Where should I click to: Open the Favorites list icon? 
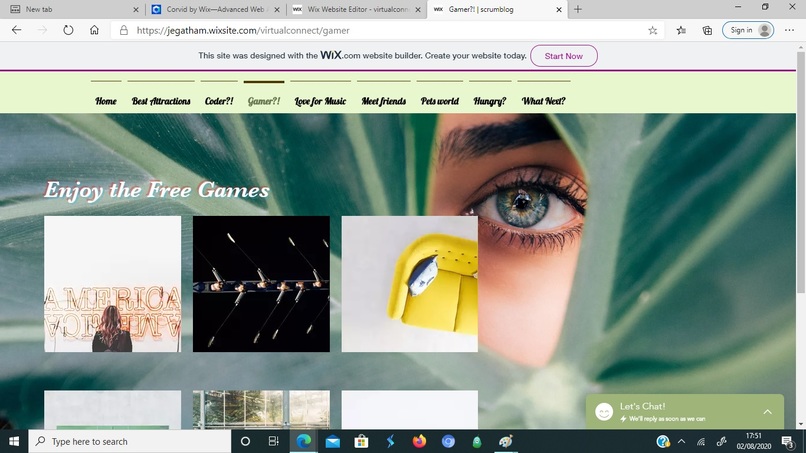tap(681, 30)
